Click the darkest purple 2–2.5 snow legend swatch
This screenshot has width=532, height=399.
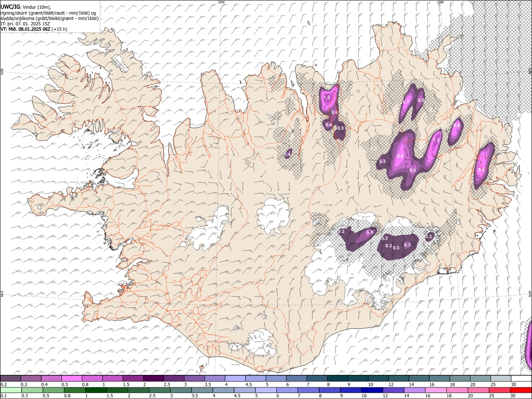[x=153, y=379]
